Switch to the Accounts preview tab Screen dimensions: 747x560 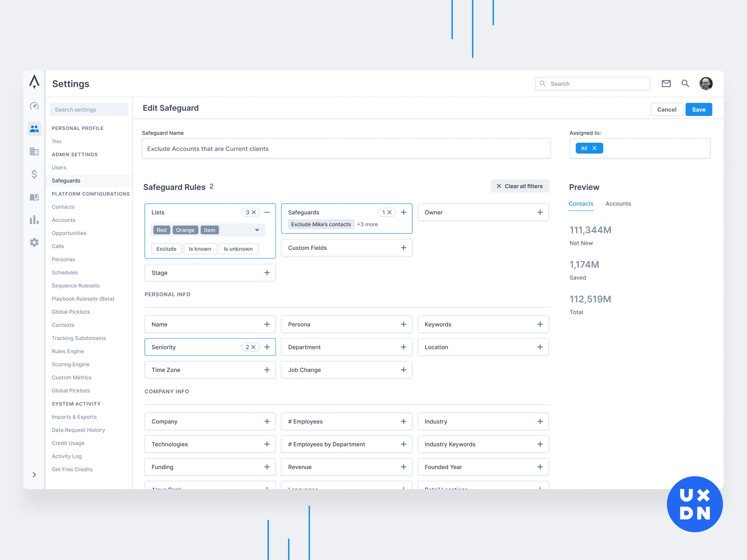point(618,203)
